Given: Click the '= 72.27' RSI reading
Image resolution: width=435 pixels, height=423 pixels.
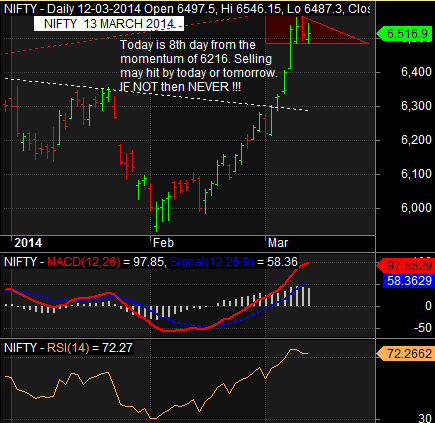Looking at the screenshot, I should (x=113, y=348).
